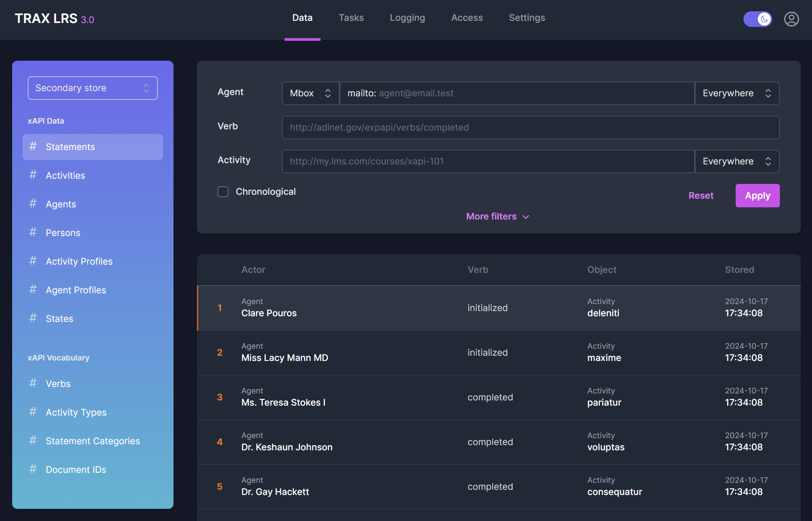The height and width of the screenshot is (521, 812).
Task: Open the Activity row Everywhere dropdown
Action: (737, 161)
